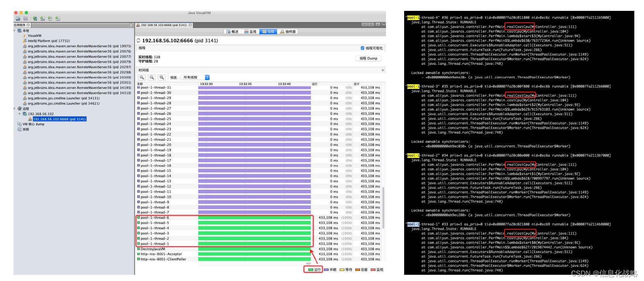Select the 线程 threads tab
The height and width of the screenshot is (281, 644).
[268, 31]
